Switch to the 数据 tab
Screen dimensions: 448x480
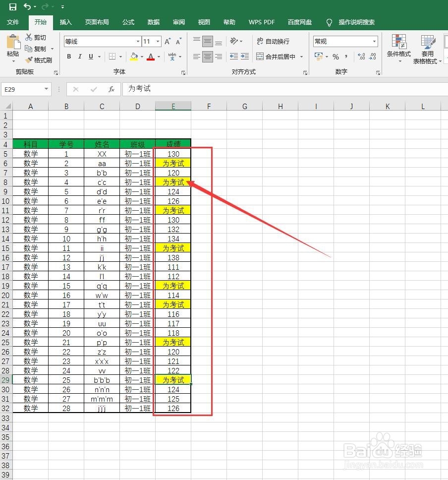click(153, 22)
